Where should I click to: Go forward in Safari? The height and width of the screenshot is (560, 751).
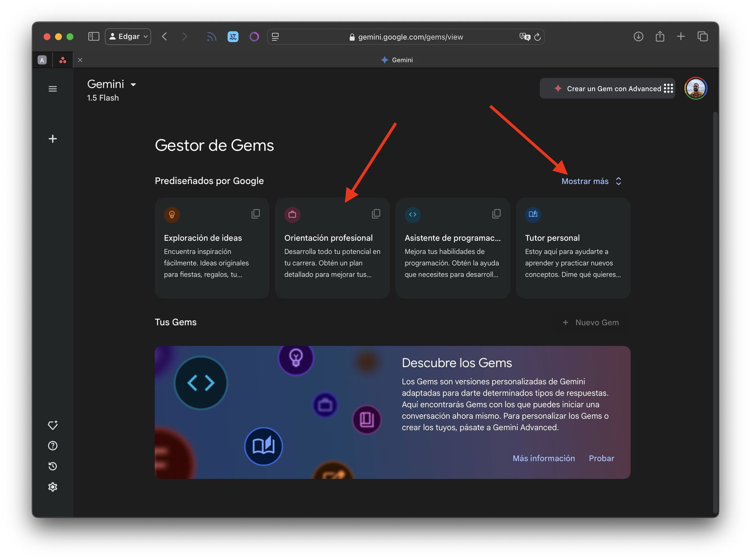[184, 36]
